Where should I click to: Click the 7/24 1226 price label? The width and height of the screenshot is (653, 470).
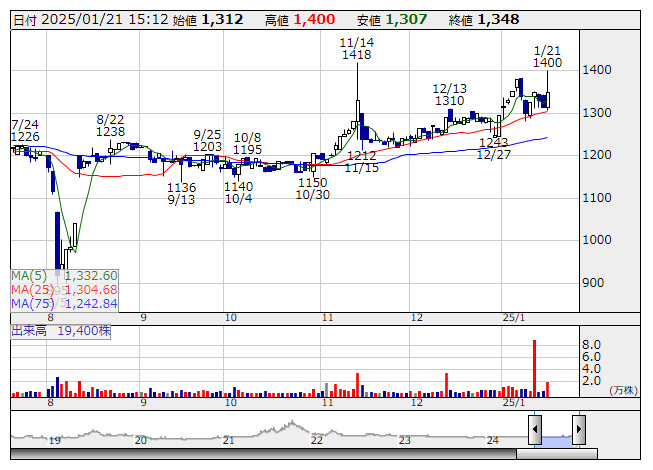coord(25,130)
